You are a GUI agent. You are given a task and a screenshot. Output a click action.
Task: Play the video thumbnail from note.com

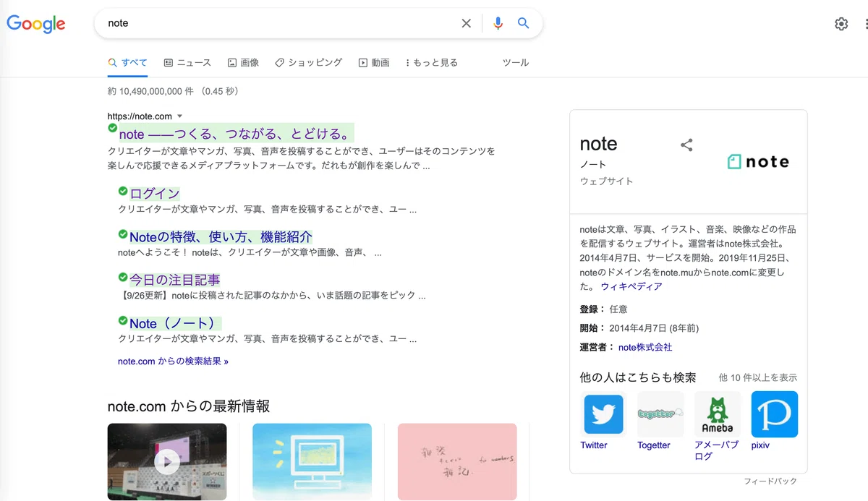point(167,461)
